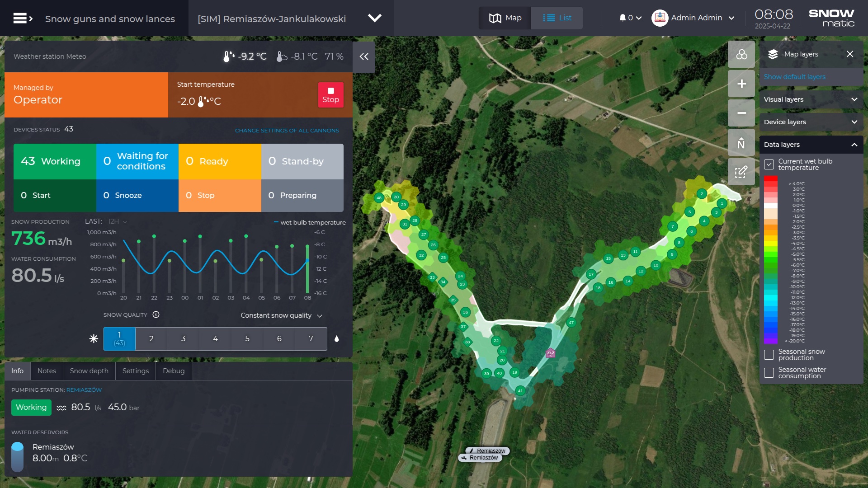The image size is (868, 488).
Task: Switch to List view
Action: [x=557, y=18]
